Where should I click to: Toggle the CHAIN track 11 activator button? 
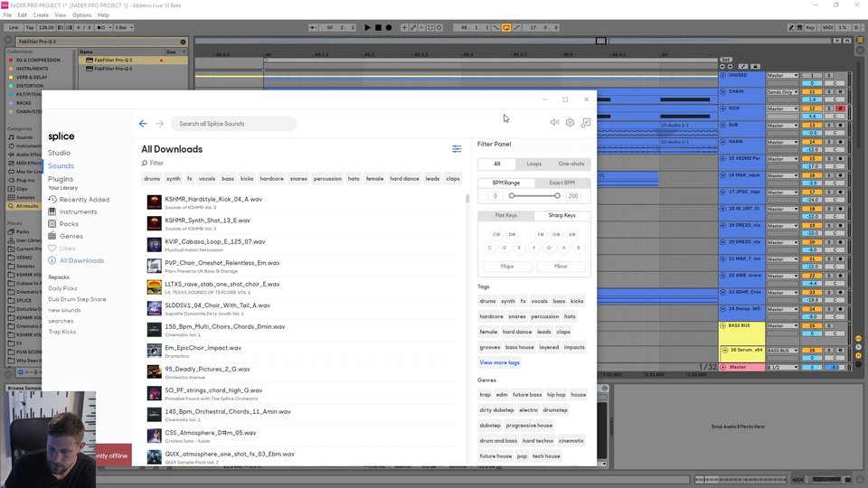[812, 92]
